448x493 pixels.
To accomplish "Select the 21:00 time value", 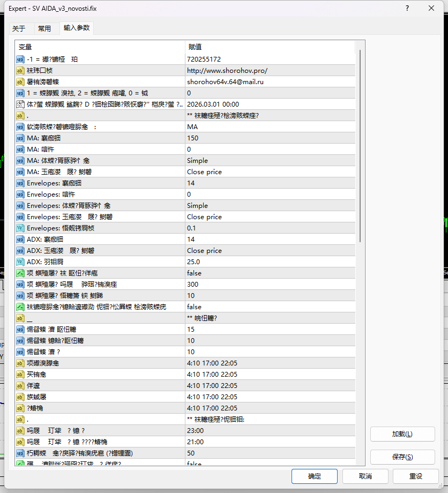I will click(271, 442).
